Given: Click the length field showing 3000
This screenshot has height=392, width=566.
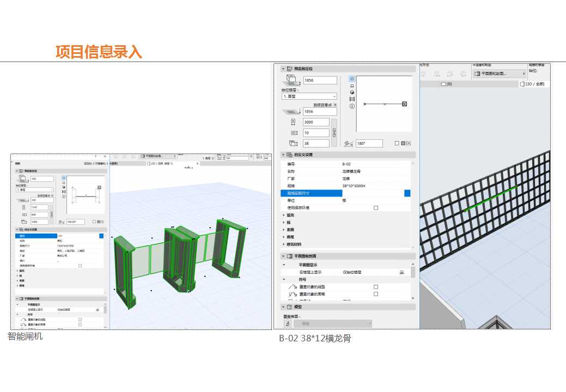Looking at the screenshot, I should (316, 122).
